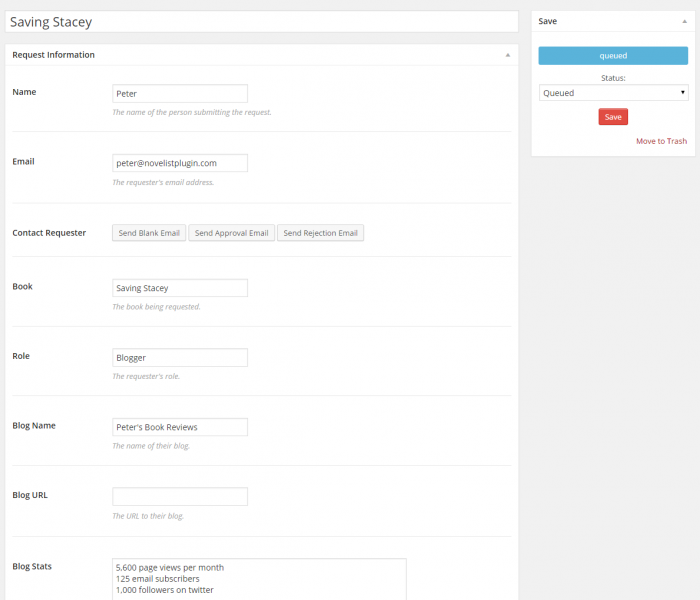
Task: Select the Book input field
Action: point(180,288)
